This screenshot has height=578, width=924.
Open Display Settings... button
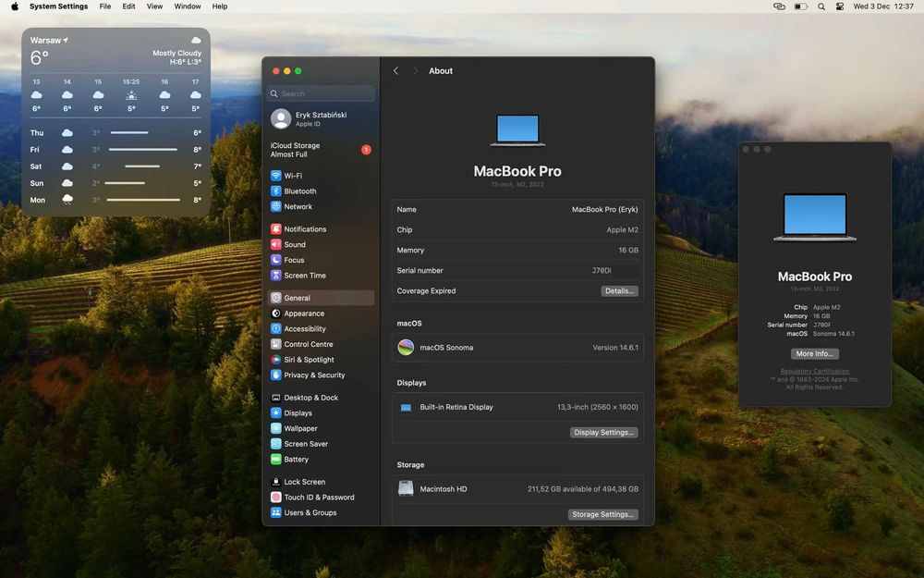(604, 432)
